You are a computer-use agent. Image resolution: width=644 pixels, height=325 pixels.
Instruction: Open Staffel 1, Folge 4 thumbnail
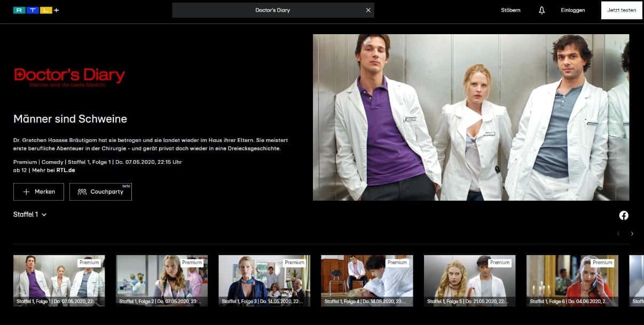pyautogui.click(x=367, y=281)
